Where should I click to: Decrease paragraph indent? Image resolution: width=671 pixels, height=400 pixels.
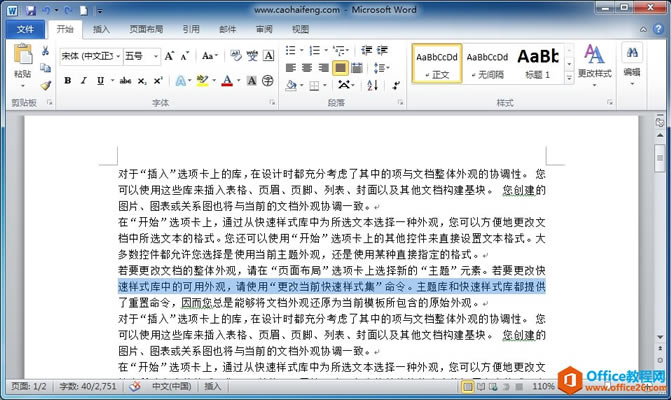coord(366,50)
